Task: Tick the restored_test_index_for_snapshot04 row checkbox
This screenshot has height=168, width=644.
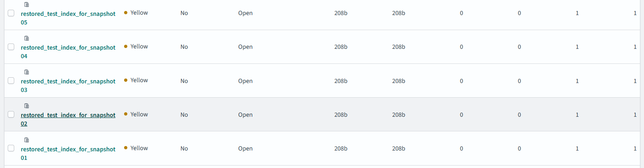Action: [x=11, y=47]
